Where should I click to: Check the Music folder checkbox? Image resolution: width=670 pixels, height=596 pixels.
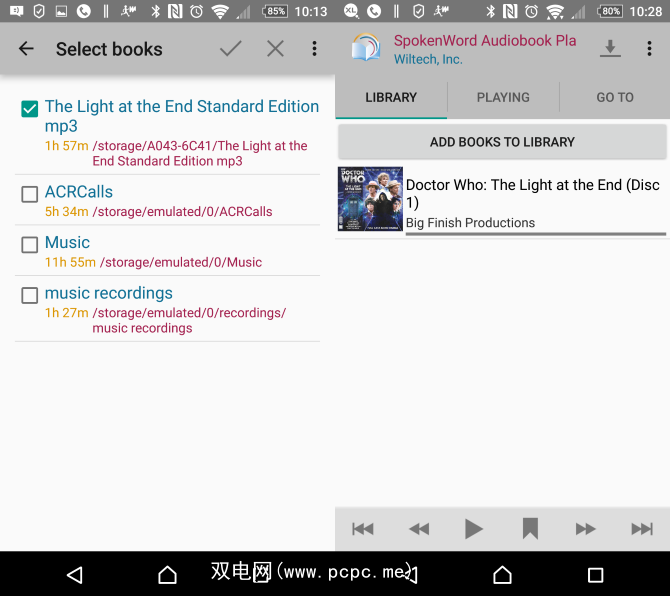point(29,245)
